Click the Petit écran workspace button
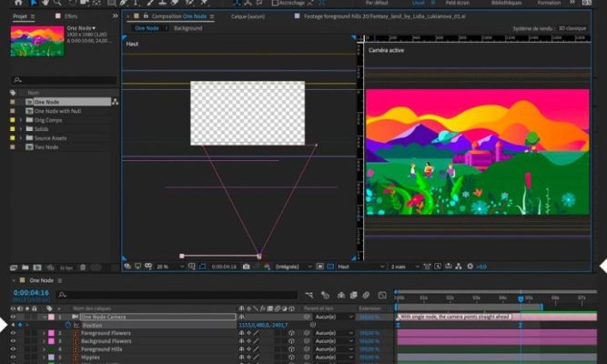The height and width of the screenshot is (364, 607). pos(458,3)
